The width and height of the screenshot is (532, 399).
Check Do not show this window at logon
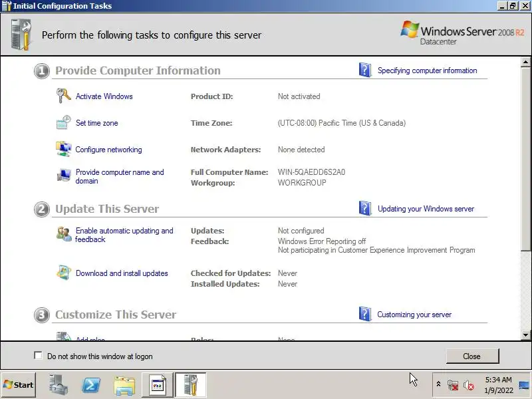38,356
